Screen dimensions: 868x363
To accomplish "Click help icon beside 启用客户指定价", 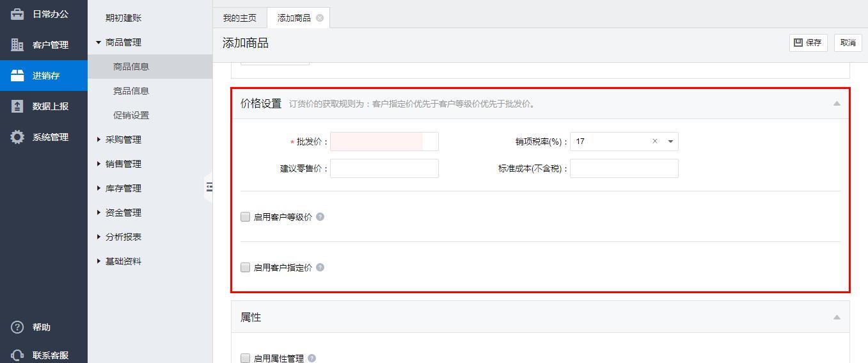I will (320, 268).
